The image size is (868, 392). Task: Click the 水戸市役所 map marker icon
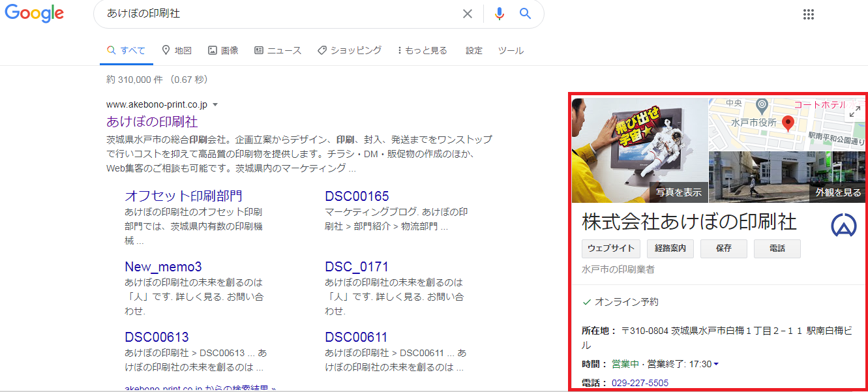(761, 105)
